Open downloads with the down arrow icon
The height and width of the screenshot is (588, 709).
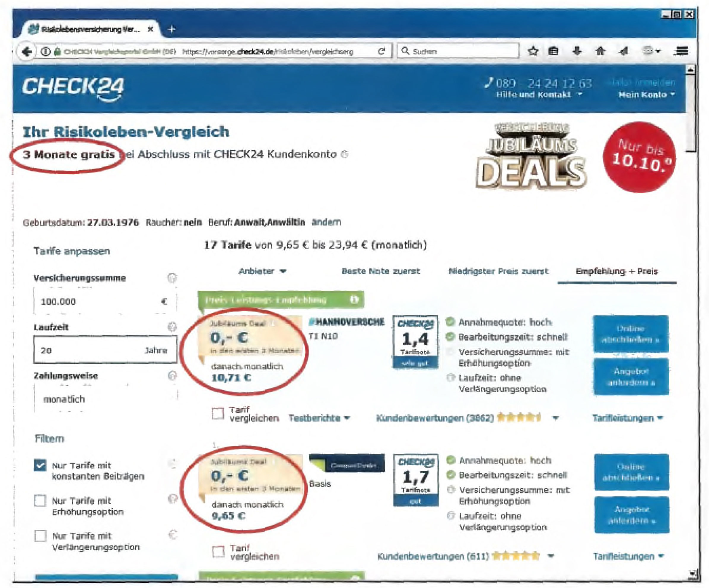pos(577,51)
